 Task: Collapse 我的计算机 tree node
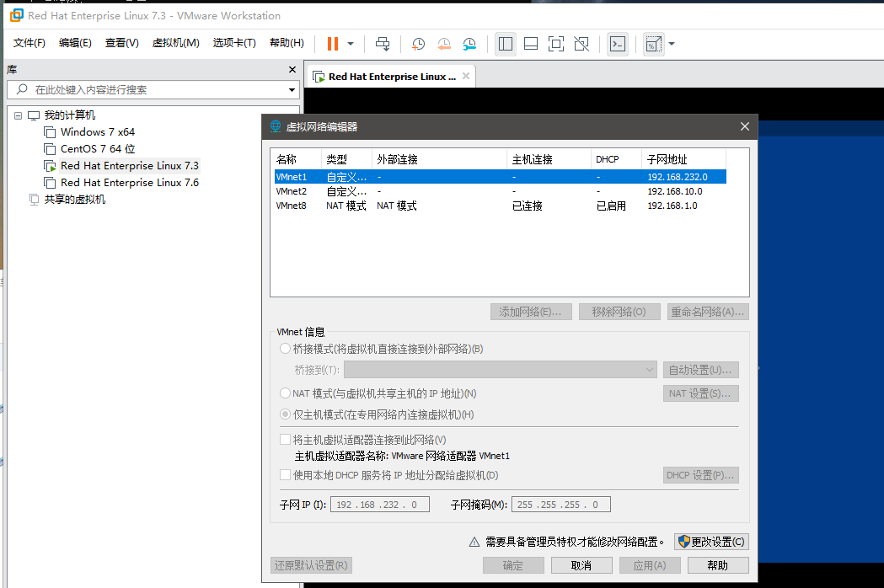(x=18, y=115)
